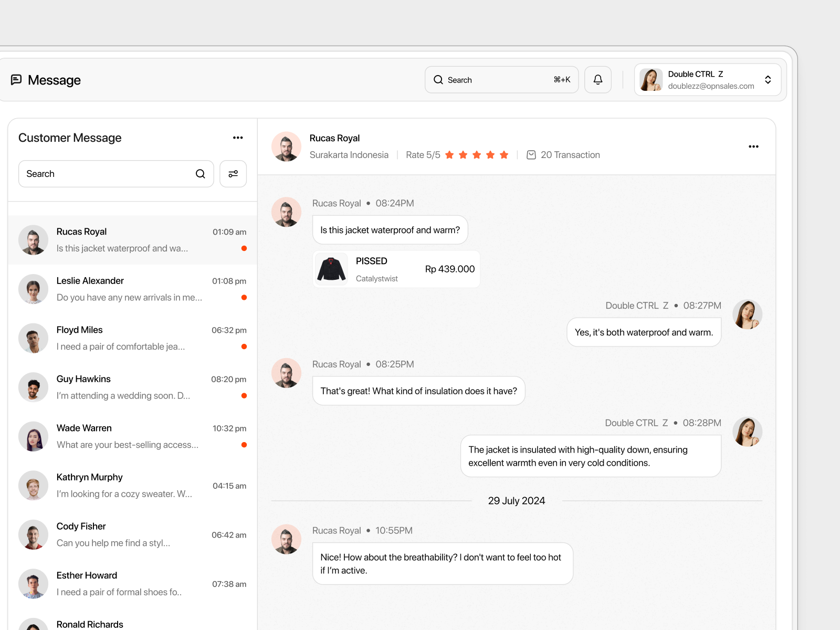This screenshot has height=630, width=840.
Task: Click Rucas Royal avatar in chat header
Action: tap(286, 146)
